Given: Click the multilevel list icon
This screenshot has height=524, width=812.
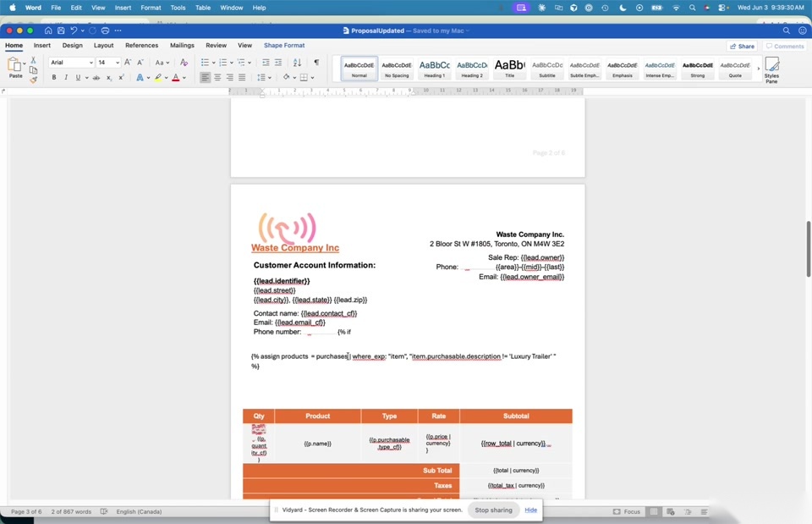Looking at the screenshot, I should pyautogui.click(x=241, y=62).
